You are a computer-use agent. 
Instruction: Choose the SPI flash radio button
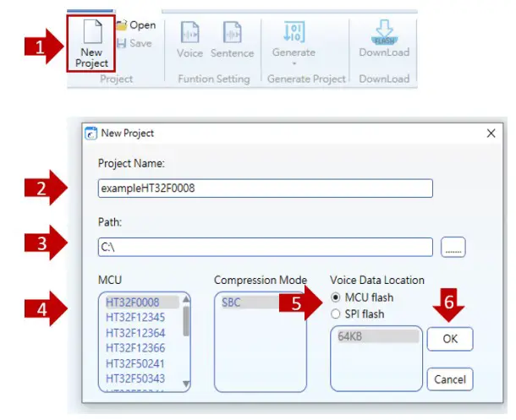[x=335, y=314]
